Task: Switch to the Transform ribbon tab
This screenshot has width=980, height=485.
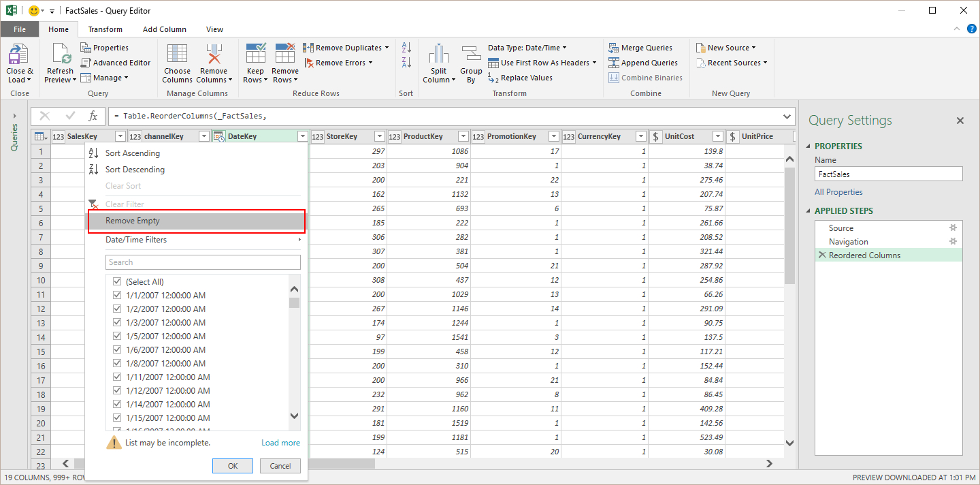Action: [105, 29]
